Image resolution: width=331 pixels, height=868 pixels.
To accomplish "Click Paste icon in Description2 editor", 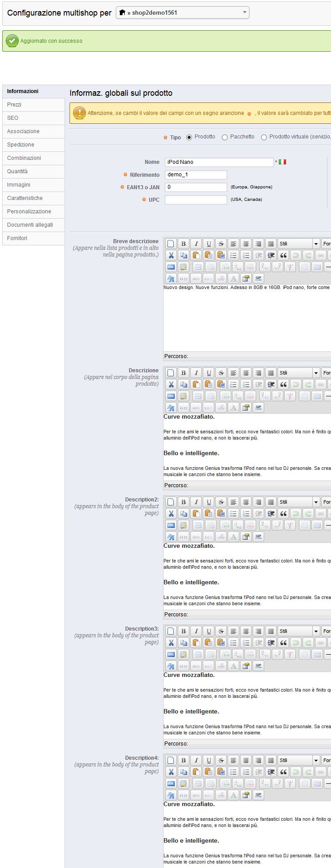I will coord(196,513).
